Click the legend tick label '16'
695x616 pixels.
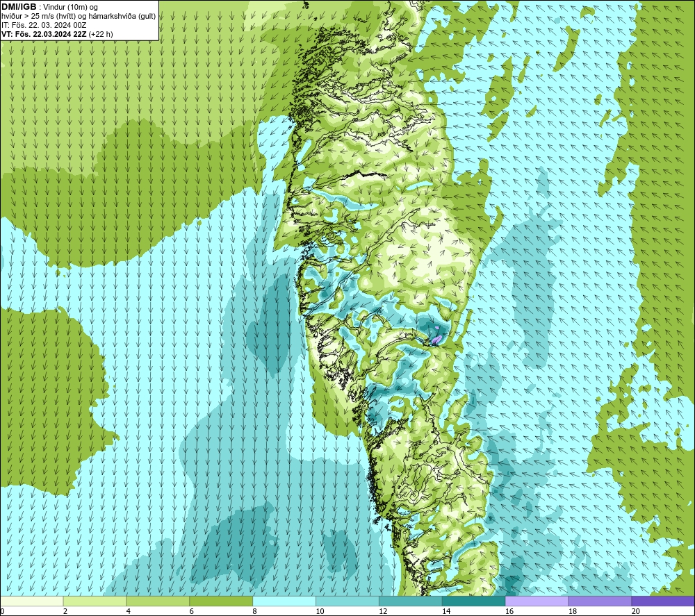[509, 611]
